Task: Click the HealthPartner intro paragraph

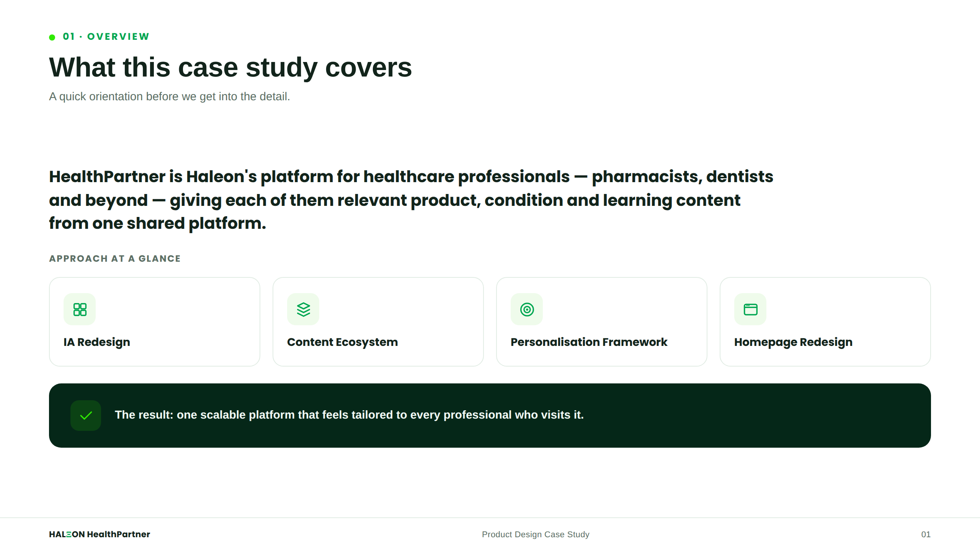Action: 411,200
